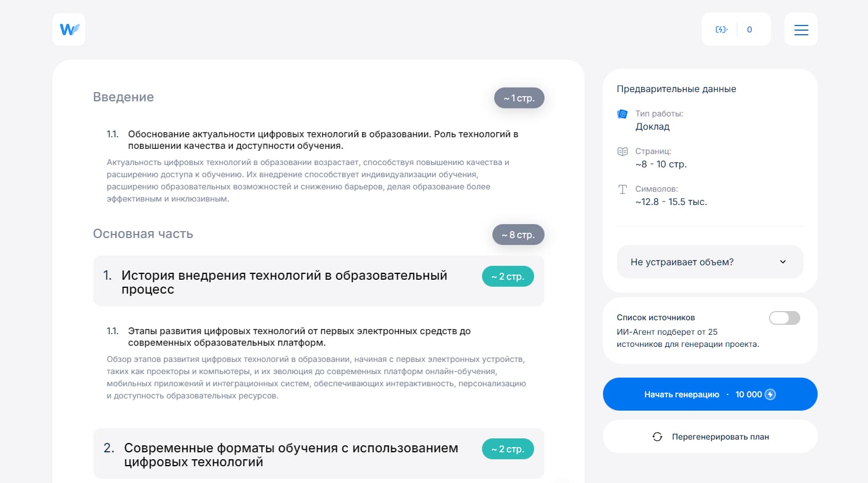Click the '~1 стр.' badge next to Введение

(x=519, y=98)
